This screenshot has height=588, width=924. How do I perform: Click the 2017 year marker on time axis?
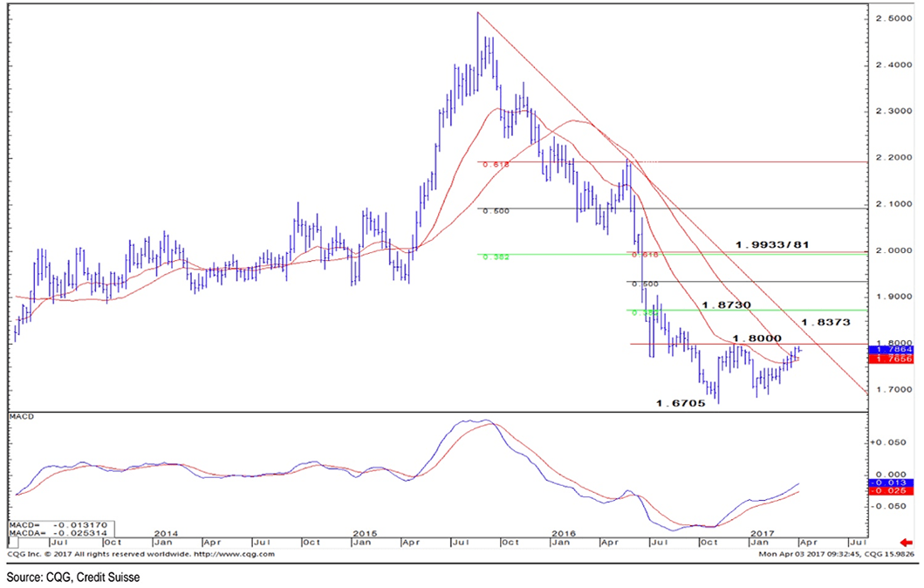(763, 532)
